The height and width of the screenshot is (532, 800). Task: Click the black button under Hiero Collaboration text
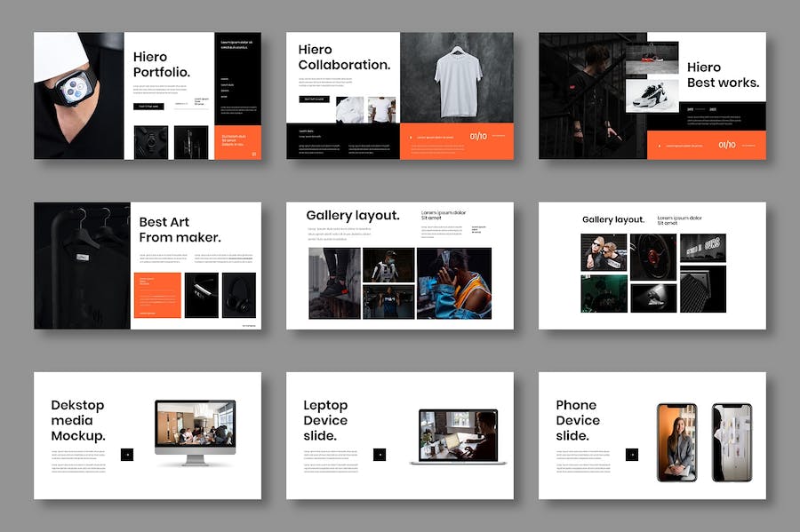[314, 99]
